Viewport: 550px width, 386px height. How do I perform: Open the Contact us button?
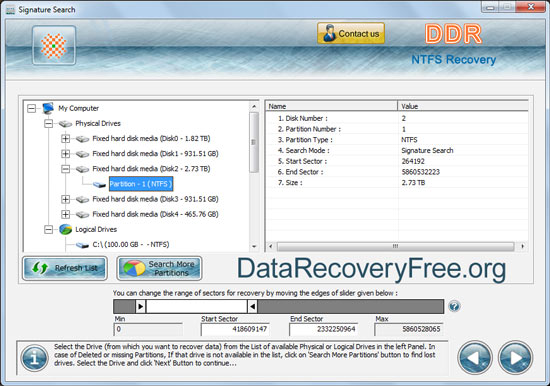click(x=351, y=33)
